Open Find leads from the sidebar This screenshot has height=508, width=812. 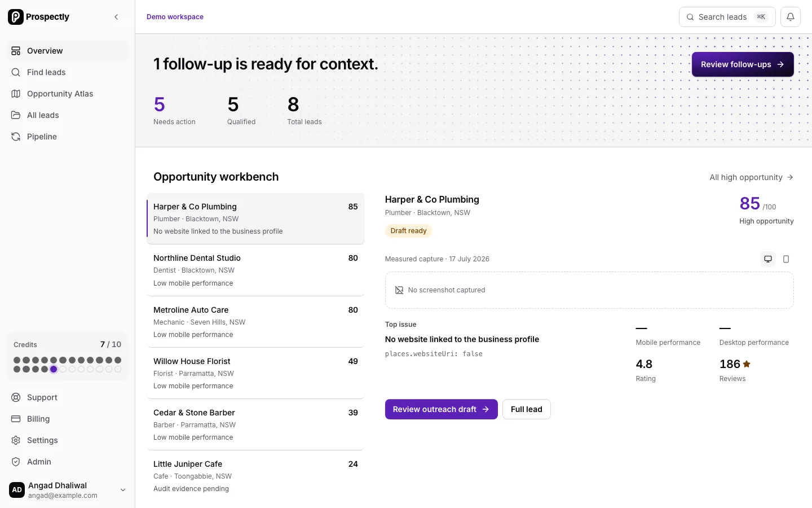click(67, 72)
